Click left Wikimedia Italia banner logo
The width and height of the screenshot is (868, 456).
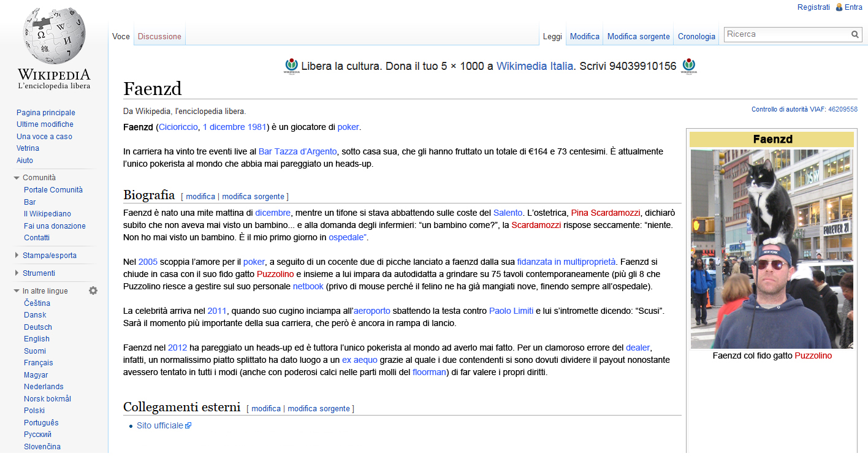tap(291, 66)
